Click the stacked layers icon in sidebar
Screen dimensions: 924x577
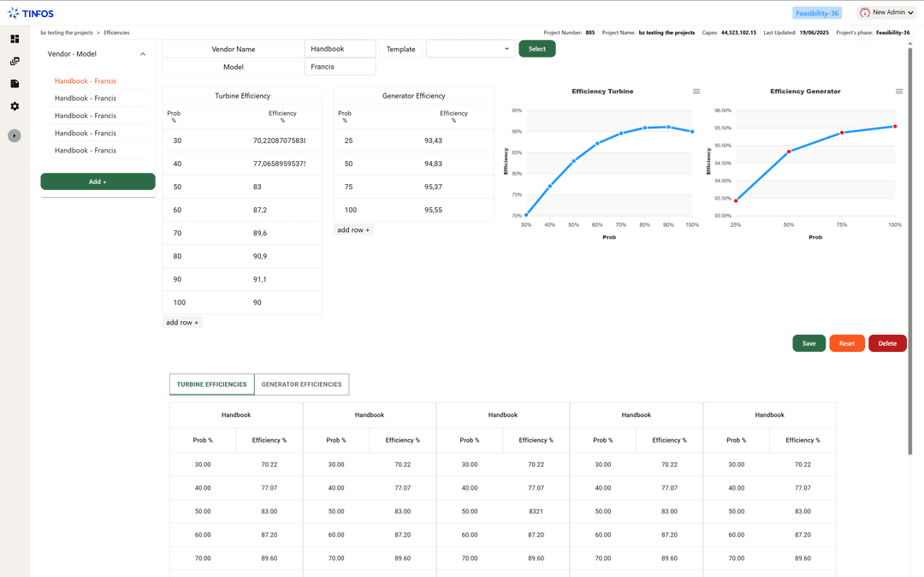[x=15, y=62]
